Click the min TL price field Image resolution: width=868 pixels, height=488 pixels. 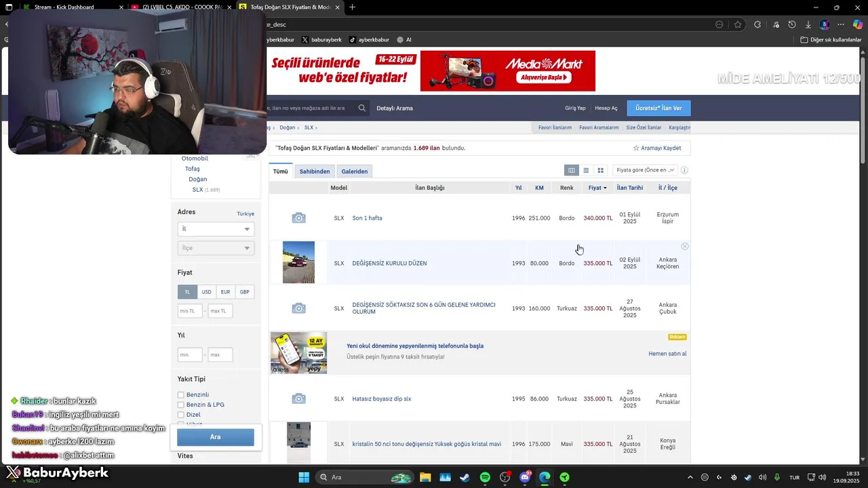click(x=190, y=311)
